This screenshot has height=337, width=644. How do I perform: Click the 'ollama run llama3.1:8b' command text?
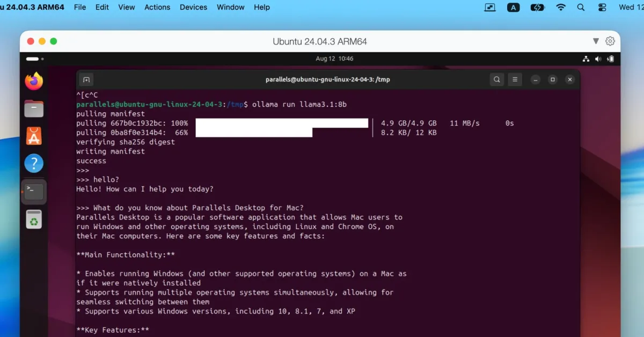point(299,104)
